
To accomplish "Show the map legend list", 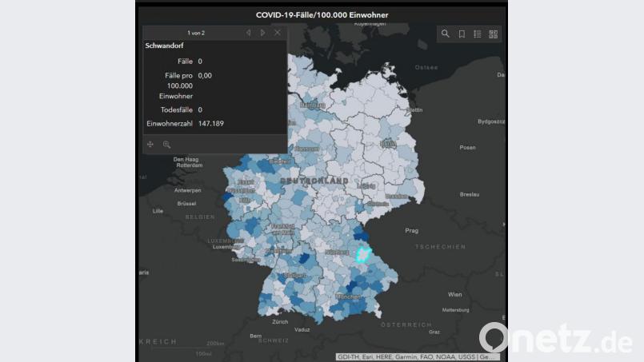I will (x=478, y=34).
